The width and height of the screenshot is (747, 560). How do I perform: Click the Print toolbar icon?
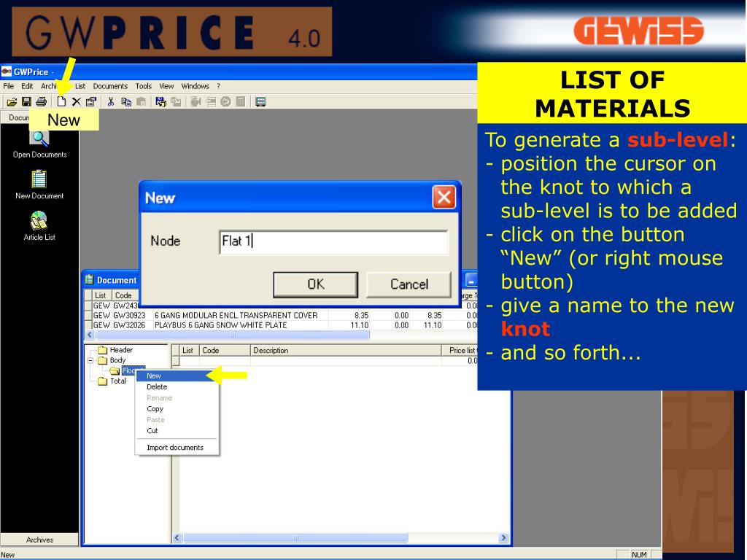click(x=42, y=101)
